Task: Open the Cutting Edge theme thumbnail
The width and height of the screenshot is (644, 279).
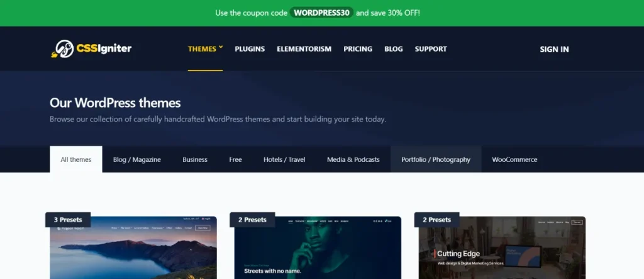Action: [502, 248]
